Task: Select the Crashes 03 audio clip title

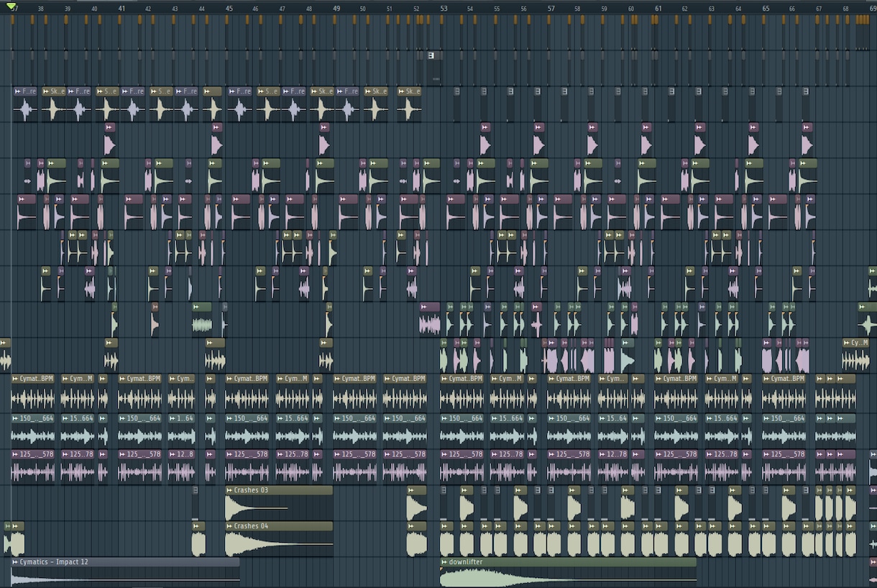Action: (x=251, y=490)
